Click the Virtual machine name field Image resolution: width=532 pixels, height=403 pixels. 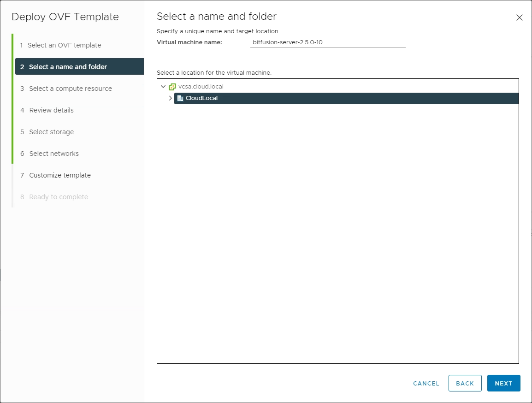(x=328, y=42)
